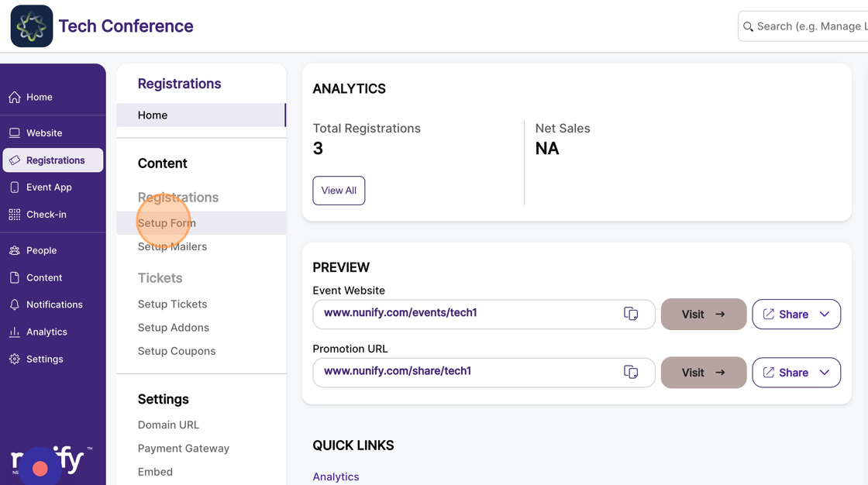868x485 pixels.
Task: Click the Settings gear icon
Action: (x=15, y=359)
